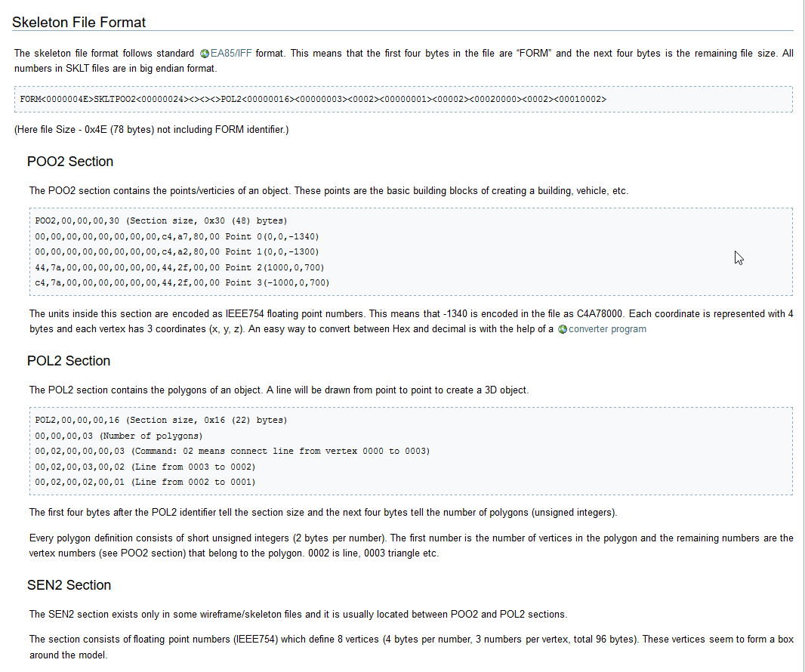This screenshot has height=672, width=805.
Task: Click the POO2 section size 0x30 line
Action: [x=161, y=221]
